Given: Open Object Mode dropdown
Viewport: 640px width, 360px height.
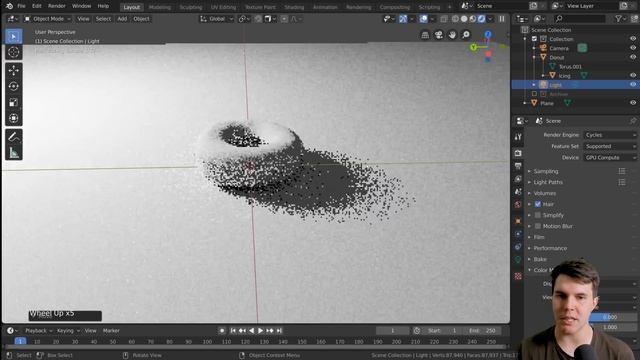Looking at the screenshot, I should point(47,19).
